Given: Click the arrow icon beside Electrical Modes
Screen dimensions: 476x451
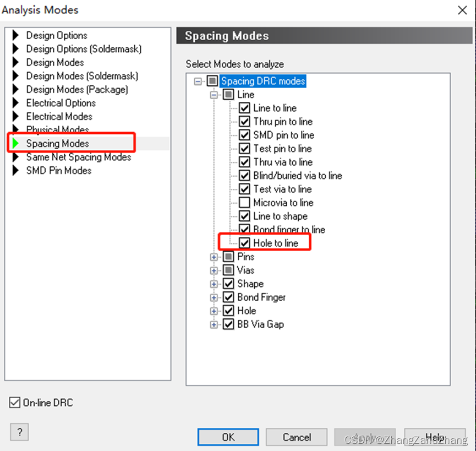Looking at the screenshot, I should pyautogui.click(x=15, y=117).
